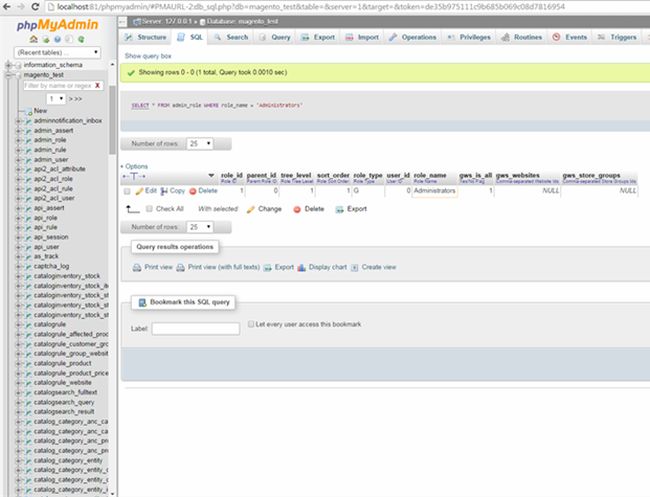Expand the information_schema database node
This screenshot has width=650, height=497.
click(8, 65)
